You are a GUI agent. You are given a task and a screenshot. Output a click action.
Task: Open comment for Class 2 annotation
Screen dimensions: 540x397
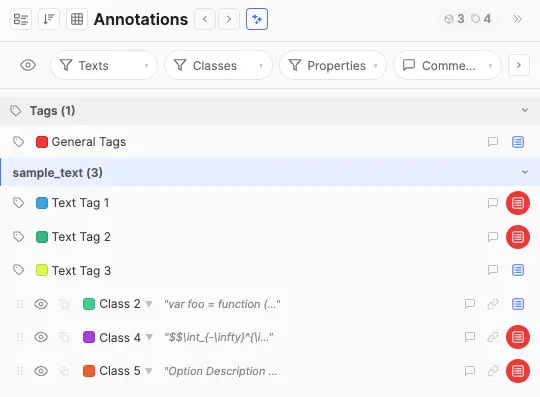tap(470, 304)
